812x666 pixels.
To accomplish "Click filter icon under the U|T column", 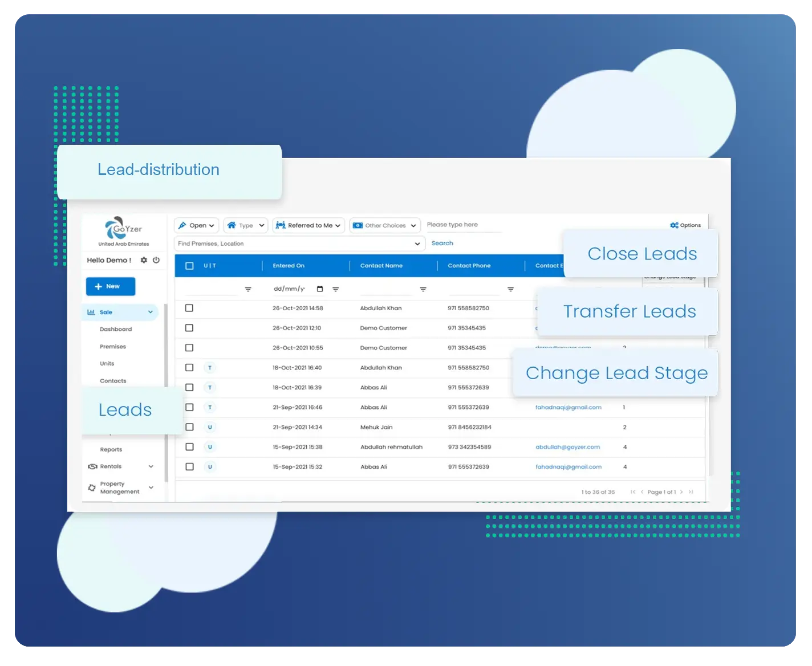I will point(248,290).
